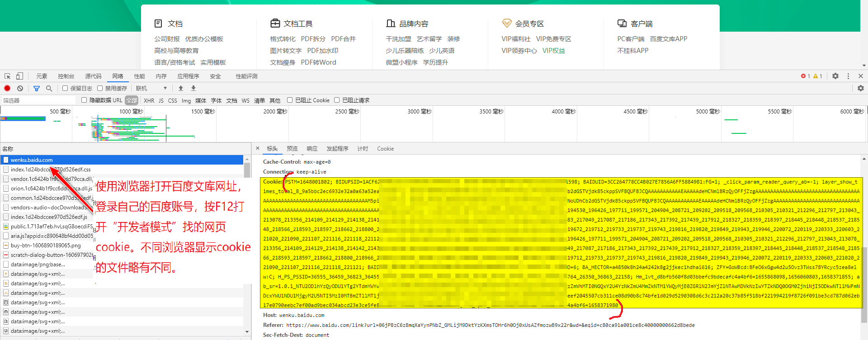Open the 联机 throttling dropdown
The width and height of the screenshot is (868, 340).
tap(151, 88)
